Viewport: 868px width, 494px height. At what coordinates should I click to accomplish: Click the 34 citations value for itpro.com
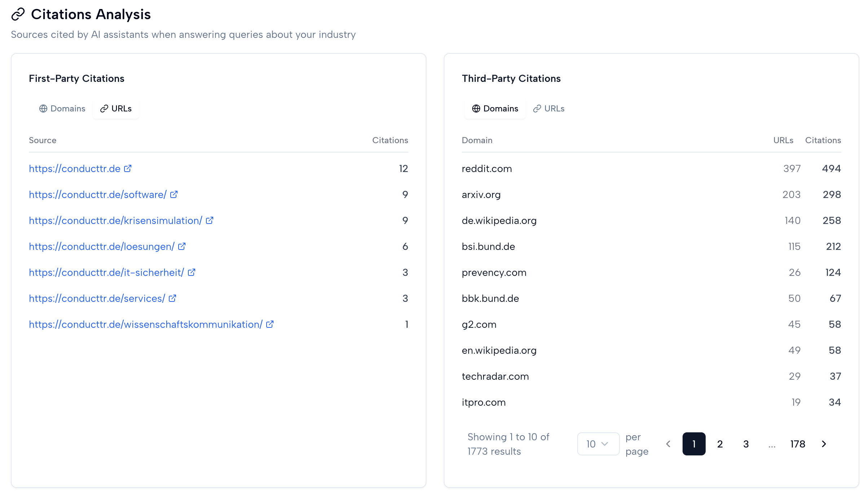(835, 402)
